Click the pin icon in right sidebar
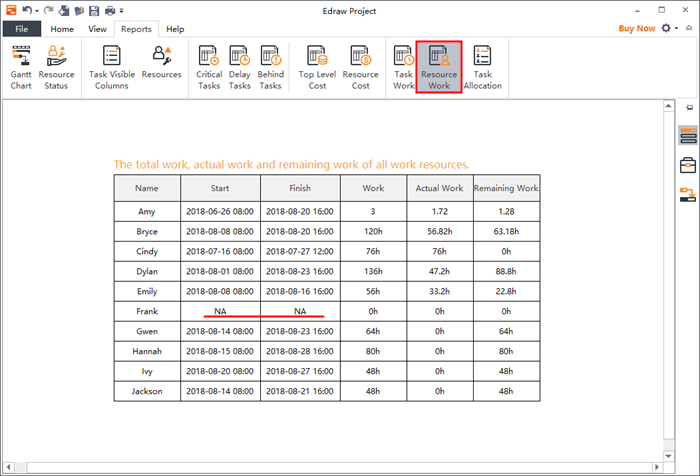 [689, 107]
